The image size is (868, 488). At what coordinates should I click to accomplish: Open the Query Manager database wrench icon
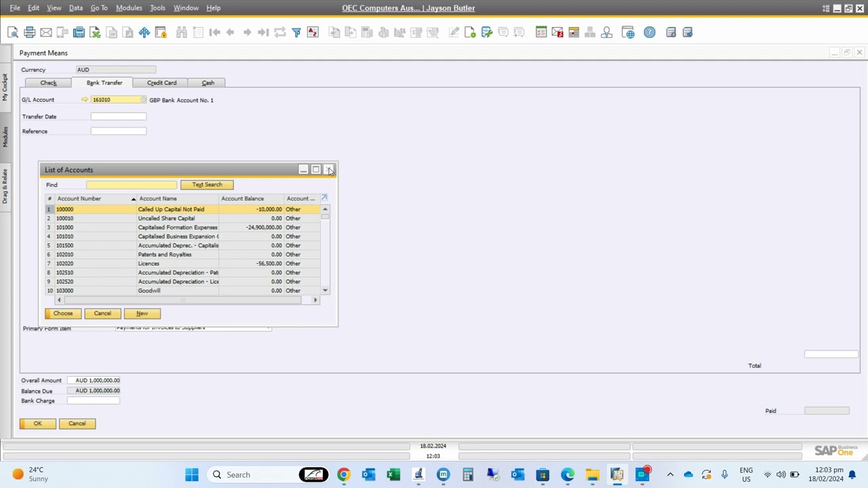tap(486, 33)
